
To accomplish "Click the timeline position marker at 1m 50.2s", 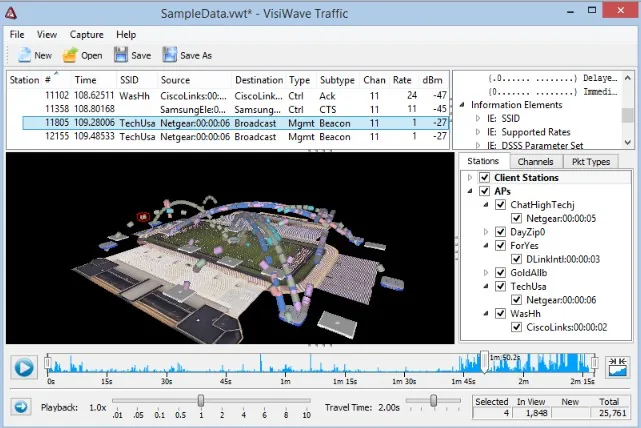I will pyautogui.click(x=484, y=361).
